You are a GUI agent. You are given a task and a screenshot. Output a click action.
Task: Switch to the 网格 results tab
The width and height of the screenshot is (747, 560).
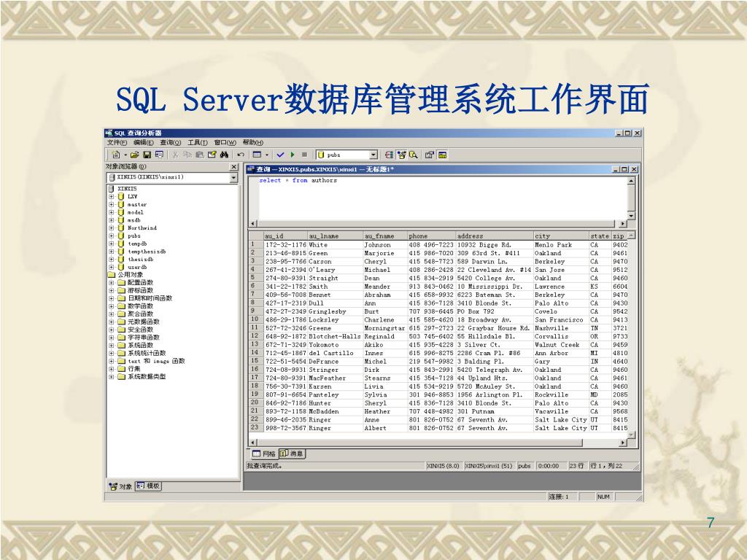[264, 454]
